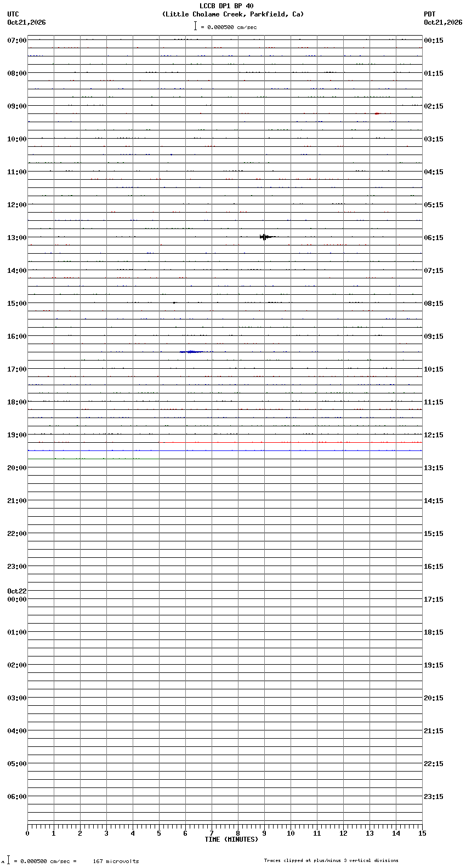Click the footer scale bar icon at the bottom left

[8, 860]
